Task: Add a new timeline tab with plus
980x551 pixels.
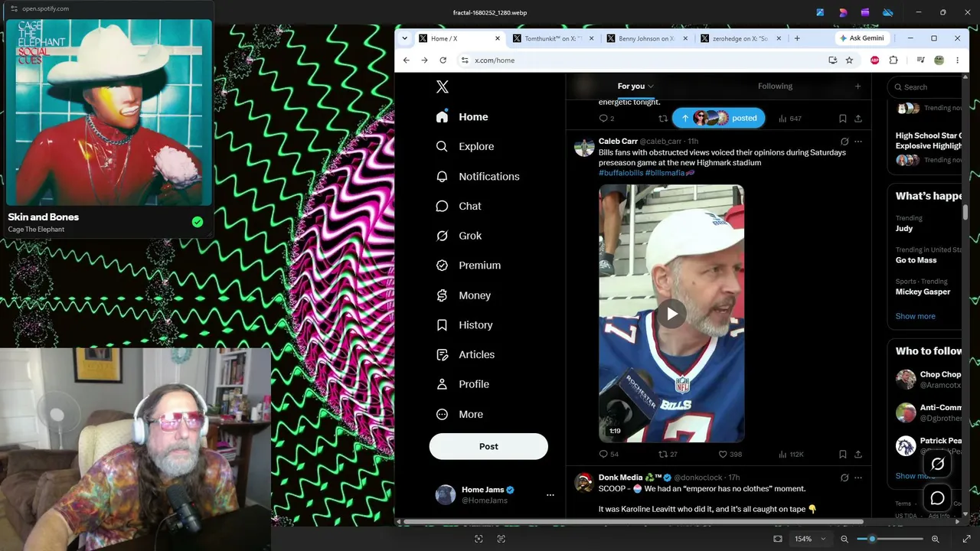Action: [857, 86]
